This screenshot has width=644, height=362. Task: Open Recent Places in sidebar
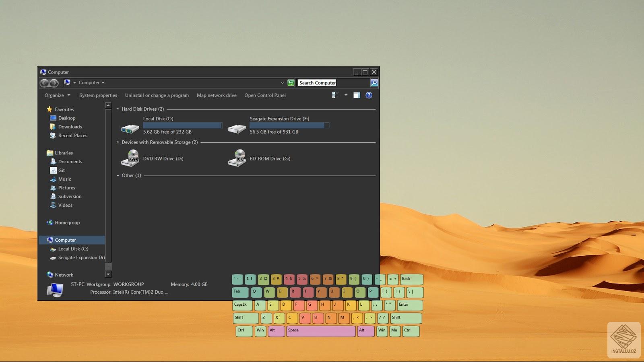point(72,136)
